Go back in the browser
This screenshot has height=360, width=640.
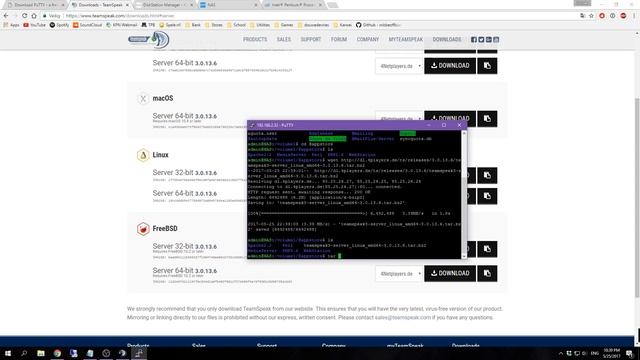coord(6,16)
